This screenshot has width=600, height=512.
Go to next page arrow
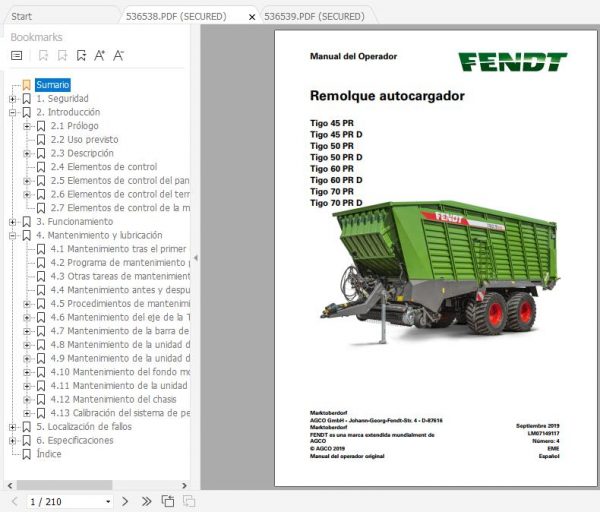tap(125, 501)
